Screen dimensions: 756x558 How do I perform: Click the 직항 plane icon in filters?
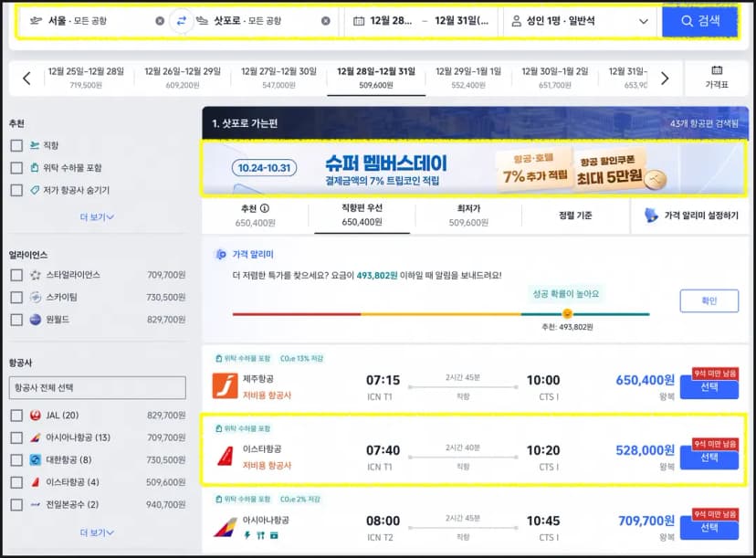click(x=34, y=145)
